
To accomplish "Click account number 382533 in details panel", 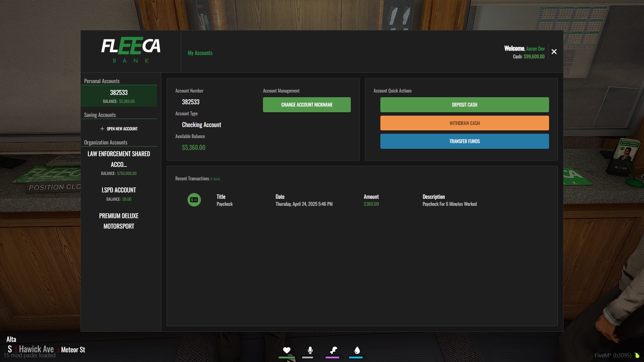I will point(191,102).
